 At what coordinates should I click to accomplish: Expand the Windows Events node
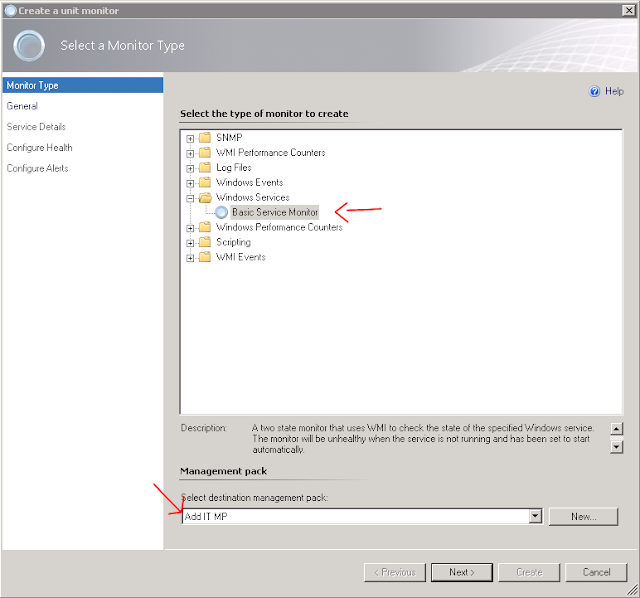tap(190, 184)
